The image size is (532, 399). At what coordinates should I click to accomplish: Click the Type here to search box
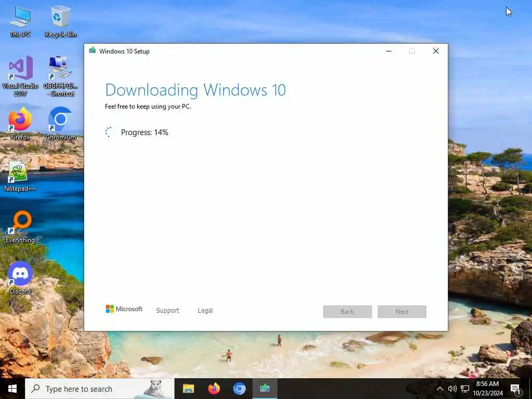click(x=100, y=389)
